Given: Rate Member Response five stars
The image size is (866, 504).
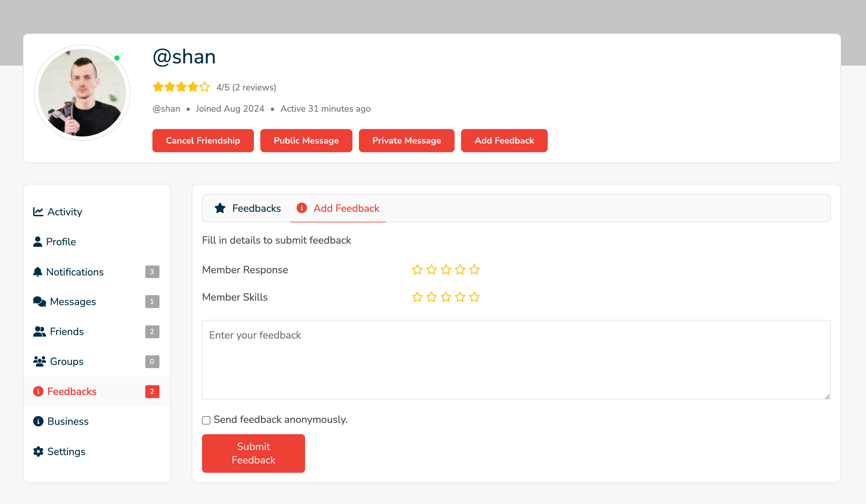Looking at the screenshot, I should 474,270.
